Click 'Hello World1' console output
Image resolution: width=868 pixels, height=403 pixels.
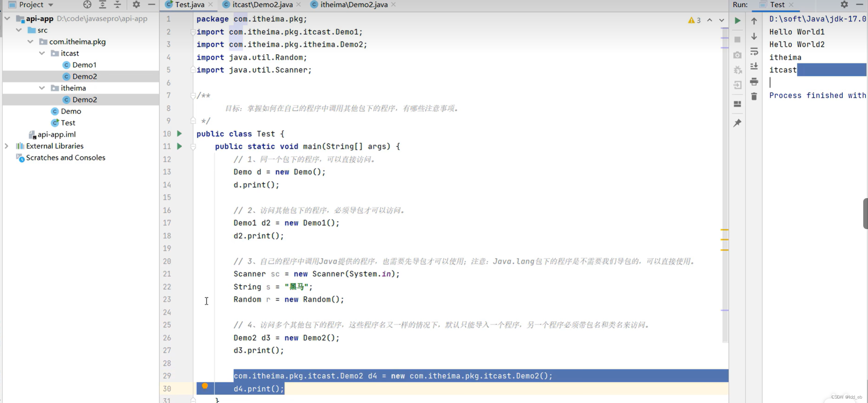pyautogui.click(x=797, y=32)
